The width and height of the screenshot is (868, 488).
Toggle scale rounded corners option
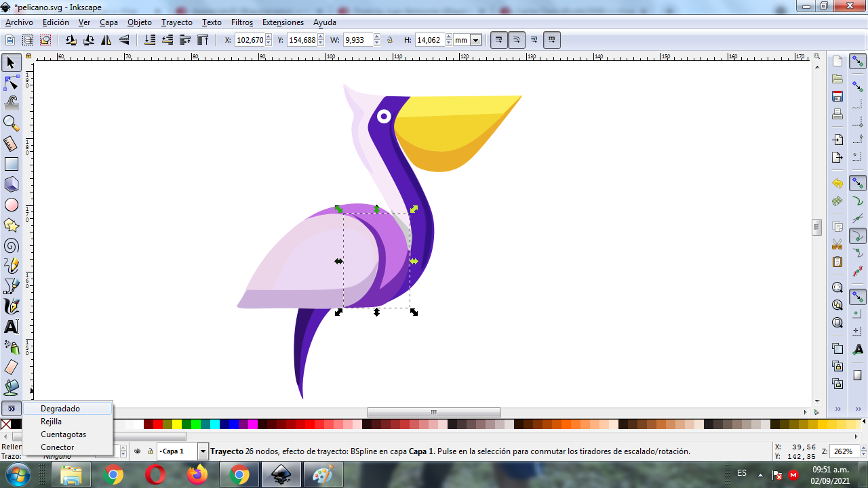[517, 40]
